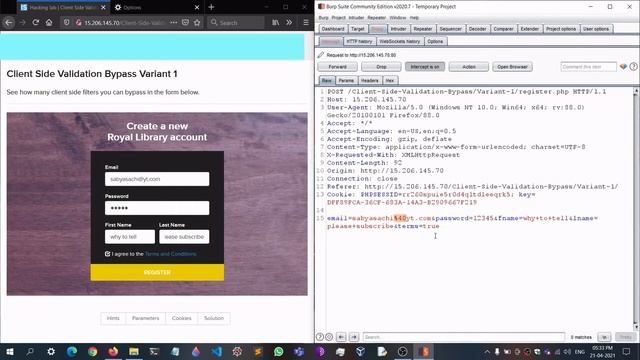Screen dimensions: 640x360
Task: Click the Firefox search box
Action: point(236,23)
